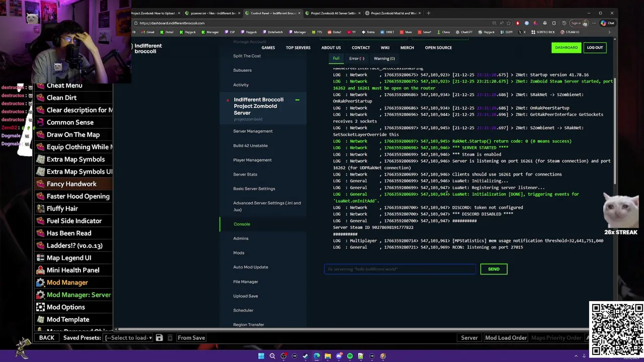644x362 pixels.
Task: Click the Draw On The Map mod icon
Action: 40,135
